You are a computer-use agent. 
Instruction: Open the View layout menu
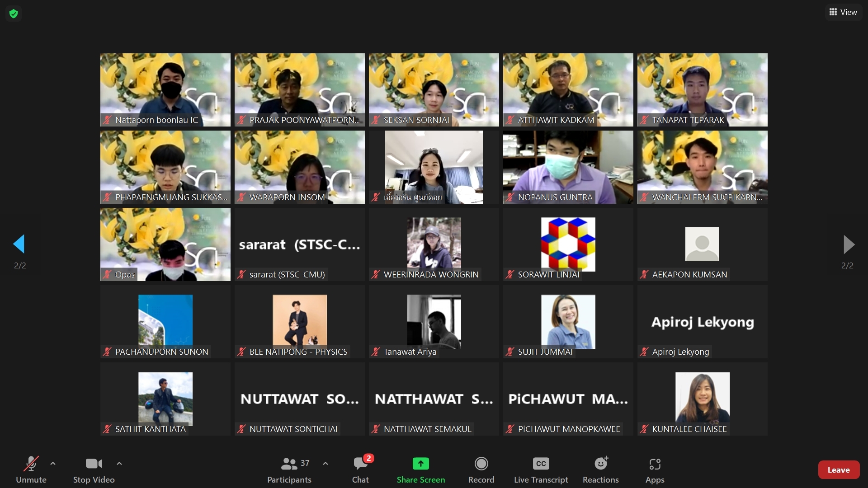pyautogui.click(x=843, y=12)
